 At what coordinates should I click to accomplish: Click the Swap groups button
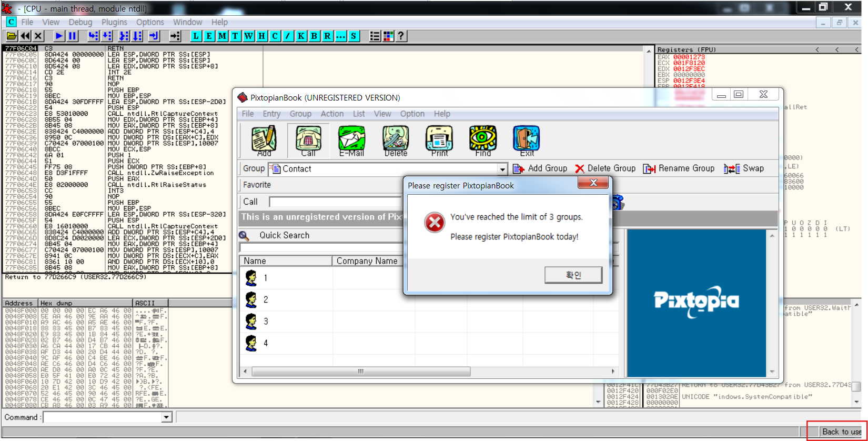[744, 168]
